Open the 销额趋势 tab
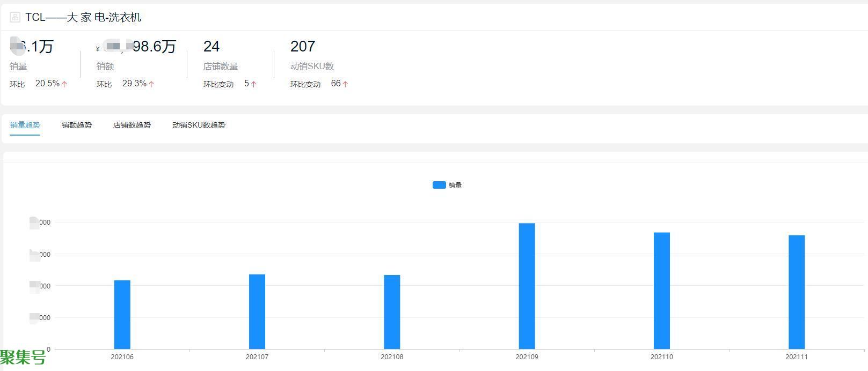Screen dimensions: 868x371 pos(77,125)
